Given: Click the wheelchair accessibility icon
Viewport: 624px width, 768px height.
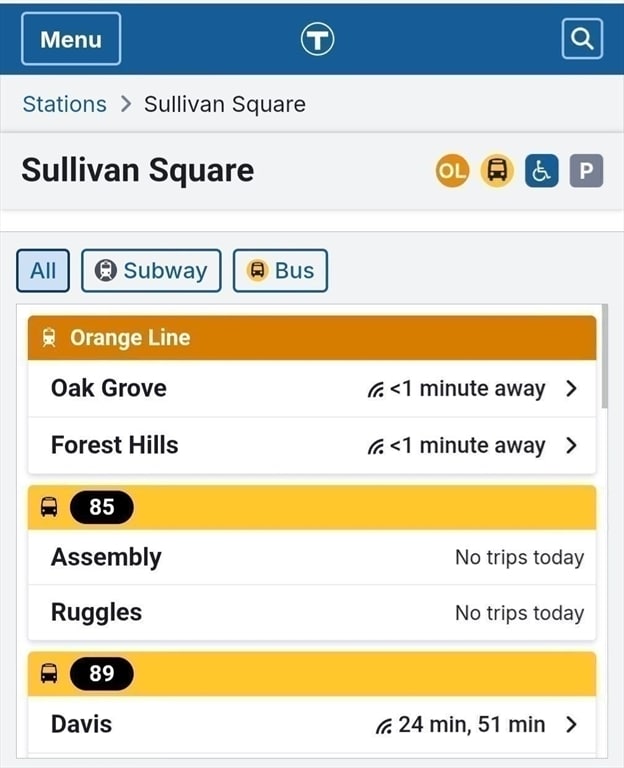Looking at the screenshot, I should point(541,170).
